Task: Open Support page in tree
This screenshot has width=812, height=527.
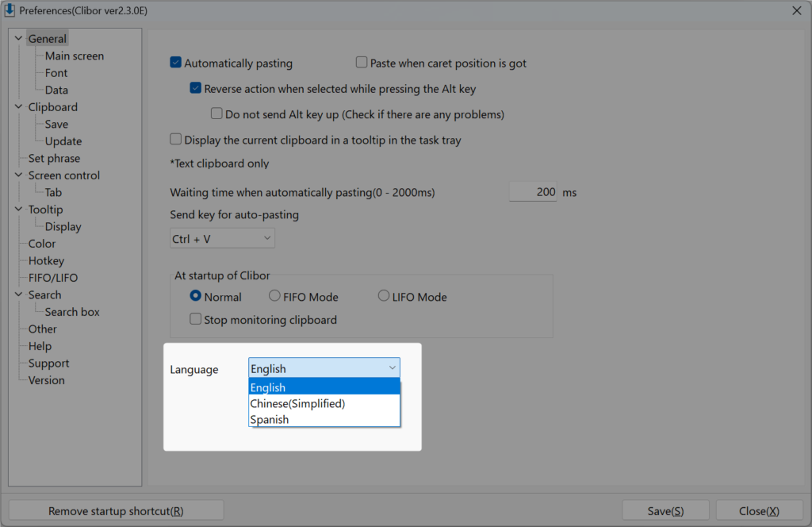Action: tap(48, 364)
